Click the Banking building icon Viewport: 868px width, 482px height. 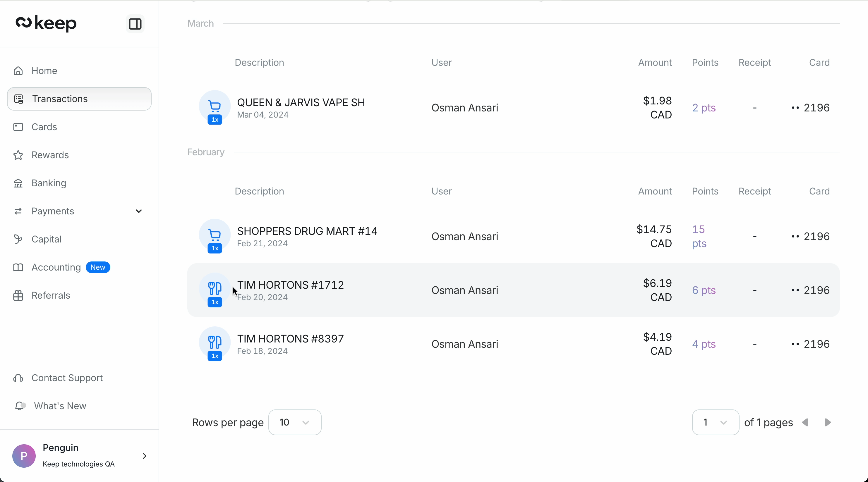(x=18, y=183)
